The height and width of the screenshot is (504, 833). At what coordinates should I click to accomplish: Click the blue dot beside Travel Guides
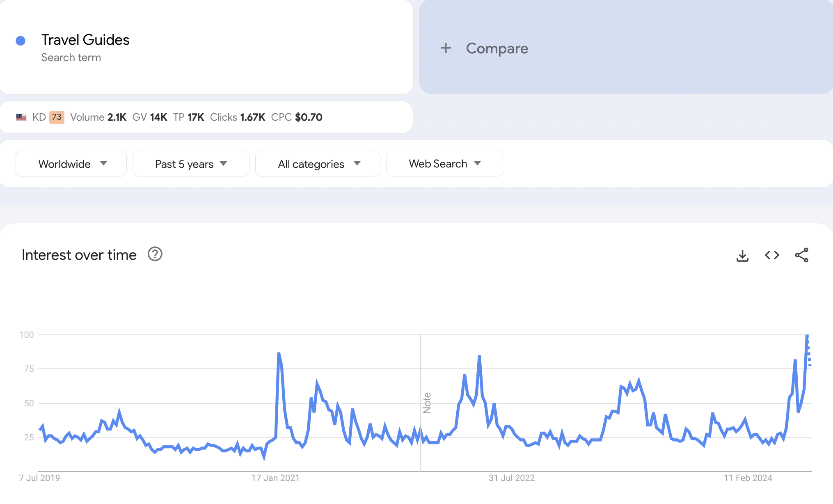click(x=21, y=41)
